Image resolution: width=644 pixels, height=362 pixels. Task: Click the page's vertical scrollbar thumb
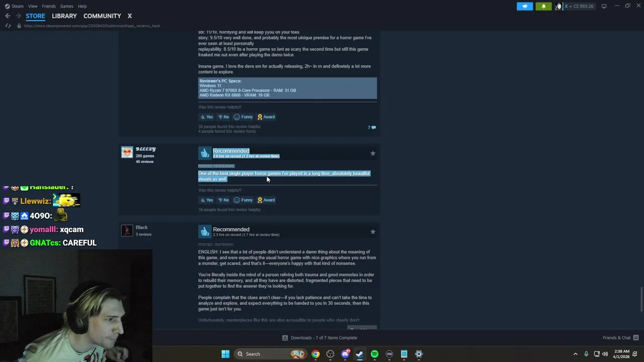pos(641,300)
